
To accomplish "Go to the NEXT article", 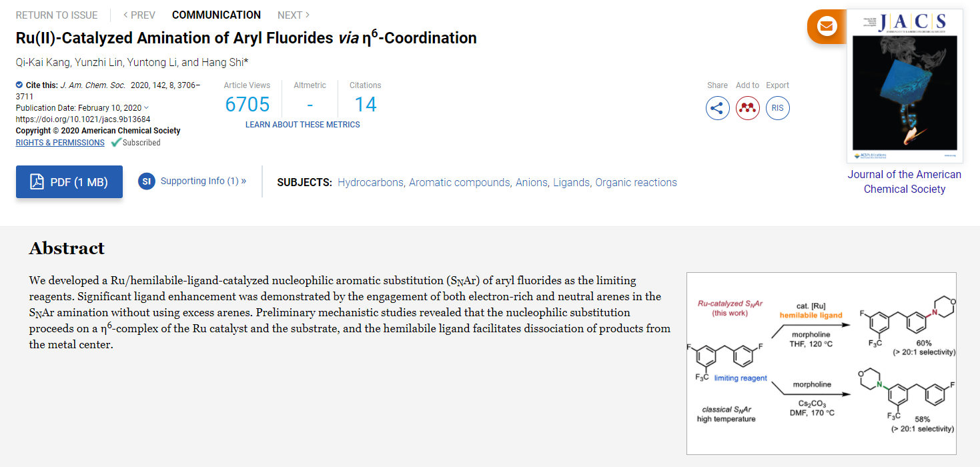I will (294, 15).
